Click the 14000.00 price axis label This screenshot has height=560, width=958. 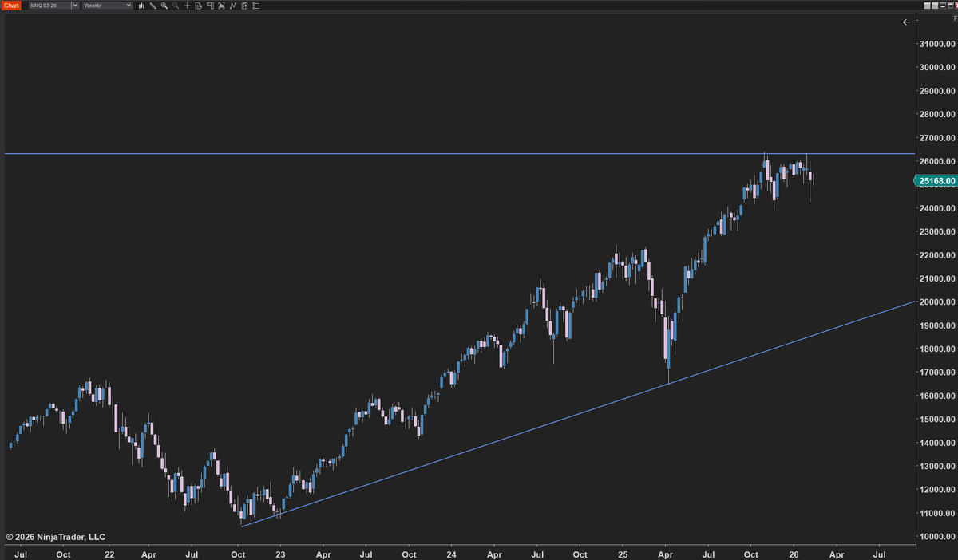937,443
